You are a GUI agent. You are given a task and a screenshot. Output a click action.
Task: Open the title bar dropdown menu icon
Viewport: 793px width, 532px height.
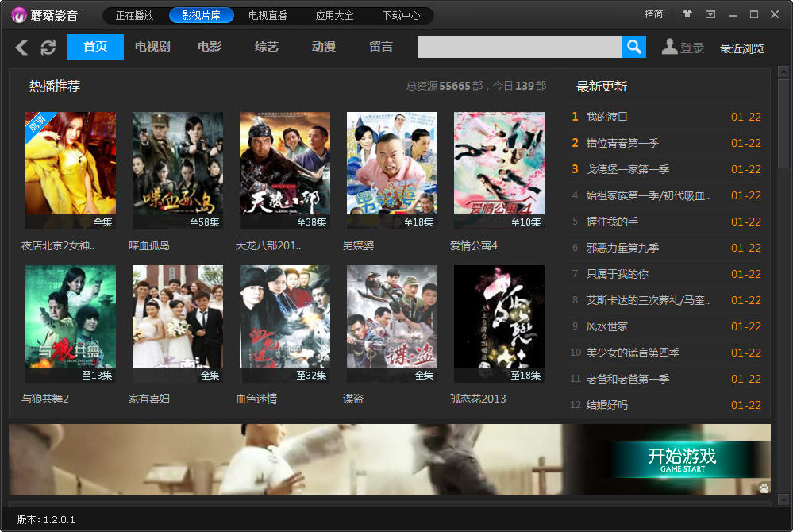pos(710,14)
